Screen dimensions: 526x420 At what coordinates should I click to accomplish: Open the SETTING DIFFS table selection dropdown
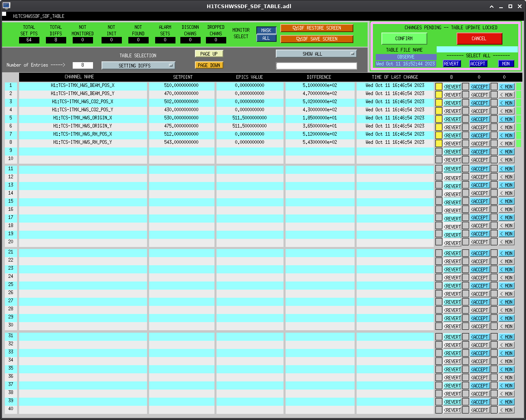coord(138,65)
